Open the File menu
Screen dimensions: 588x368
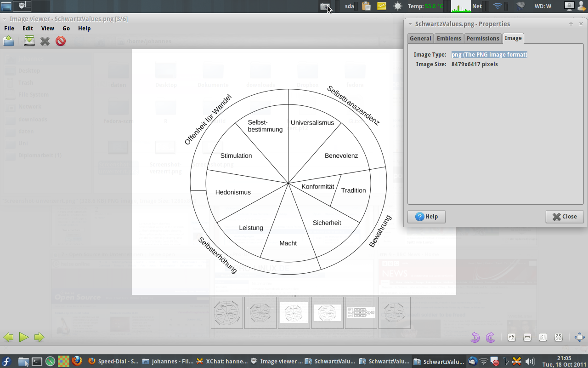point(9,28)
